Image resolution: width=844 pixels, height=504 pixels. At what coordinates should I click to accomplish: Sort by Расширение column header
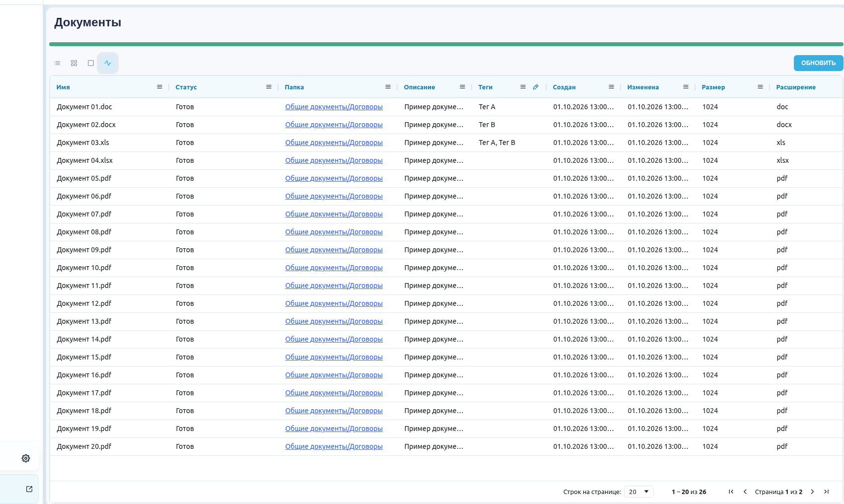click(x=796, y=87)
